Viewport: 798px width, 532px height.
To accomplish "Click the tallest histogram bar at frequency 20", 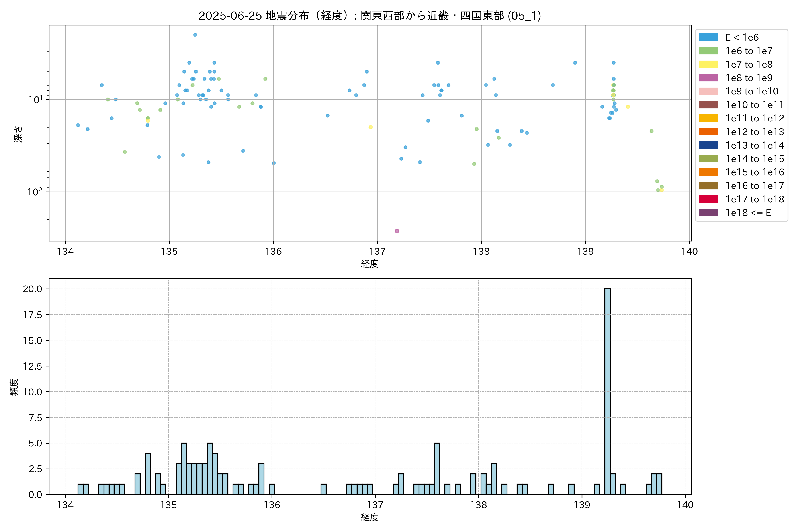I will (607, 390).
